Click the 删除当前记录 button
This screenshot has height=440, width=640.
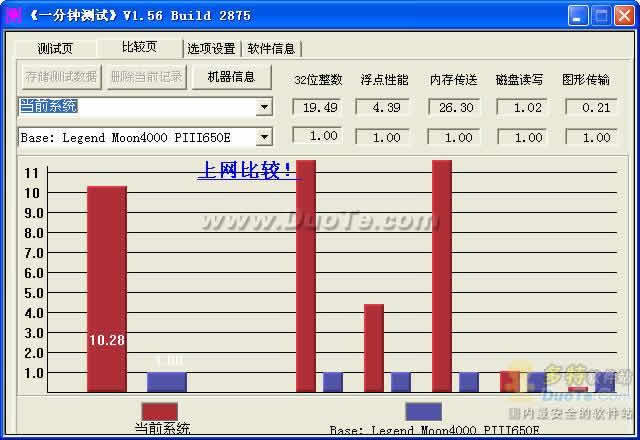[x=146, y=77]
